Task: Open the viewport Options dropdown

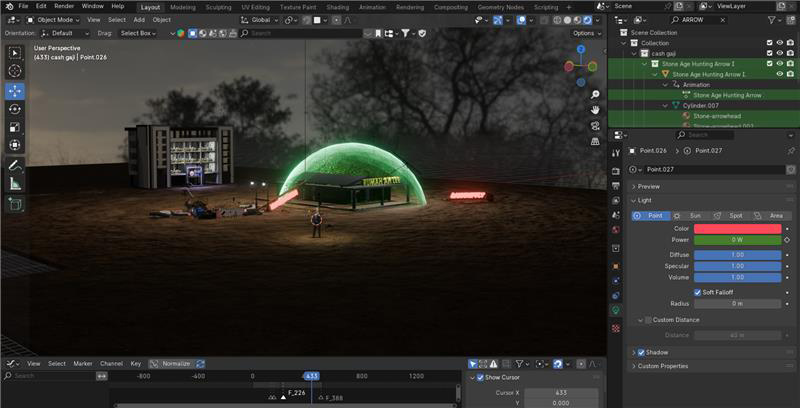Action: point(587,33)
